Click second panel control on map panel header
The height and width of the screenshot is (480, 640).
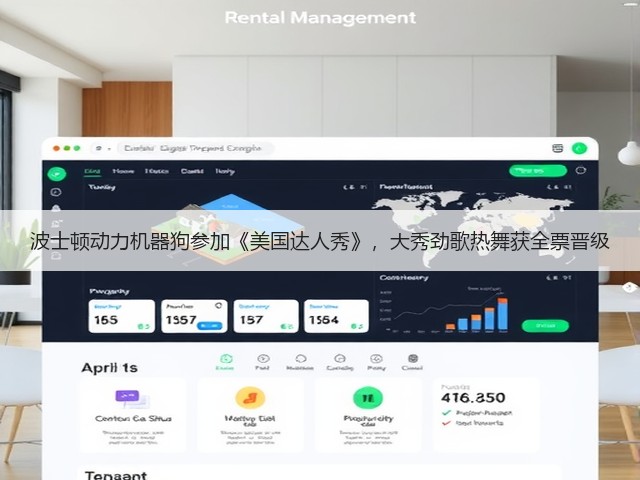pos(567,187)
